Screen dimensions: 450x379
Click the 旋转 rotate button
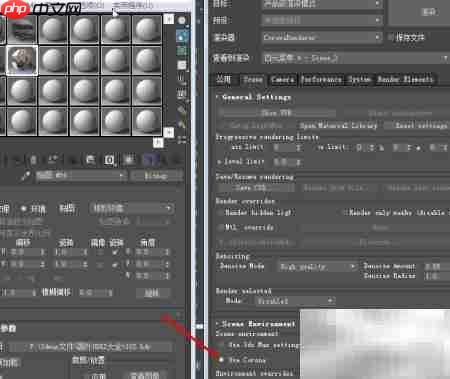point(152,293)
